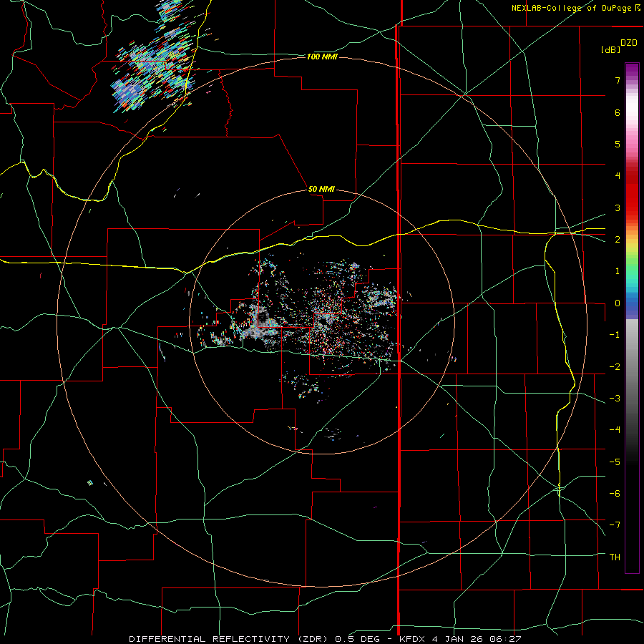
Task: Click the 100 NMI range ring label
Action: [x=322, y=57]
